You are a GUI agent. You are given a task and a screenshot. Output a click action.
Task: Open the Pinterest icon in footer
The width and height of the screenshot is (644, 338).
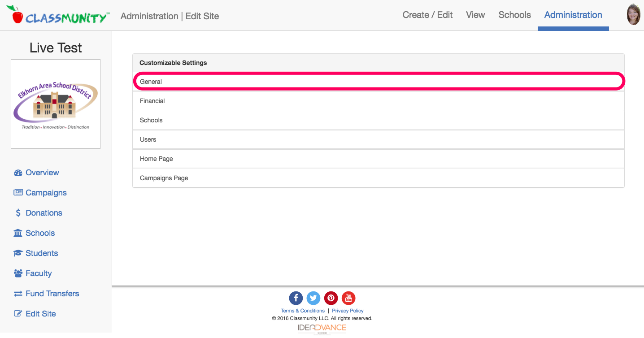coord(331,298)
